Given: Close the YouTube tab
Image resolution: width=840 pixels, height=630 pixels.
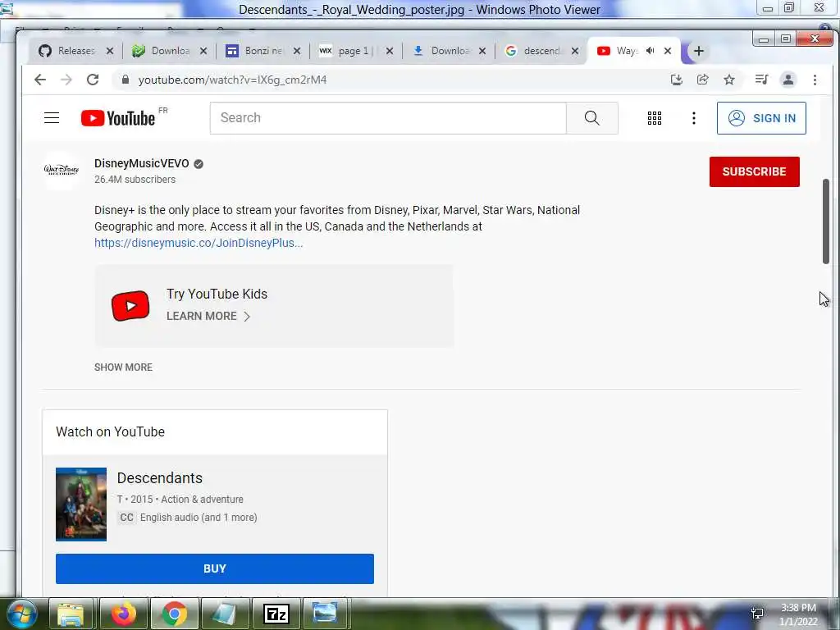Looking at the screenshot, I should click(x=668, y=51).
